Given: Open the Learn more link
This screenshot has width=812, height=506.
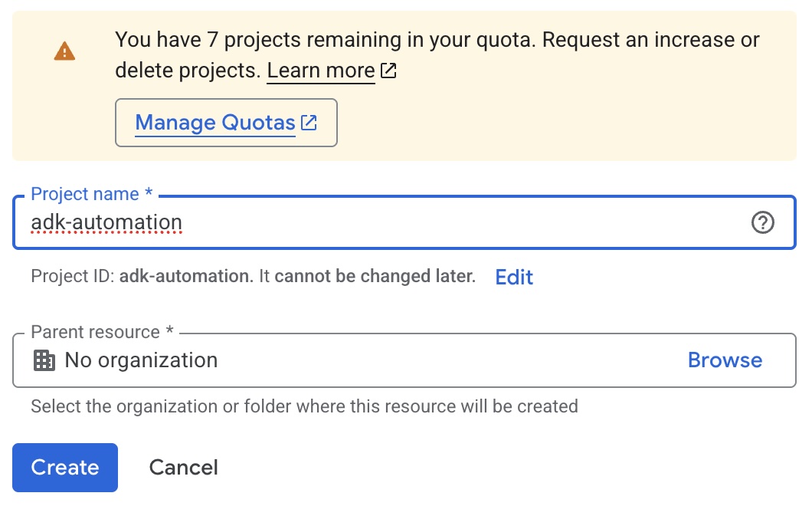Looking at the screenshot, I should 320,71.
